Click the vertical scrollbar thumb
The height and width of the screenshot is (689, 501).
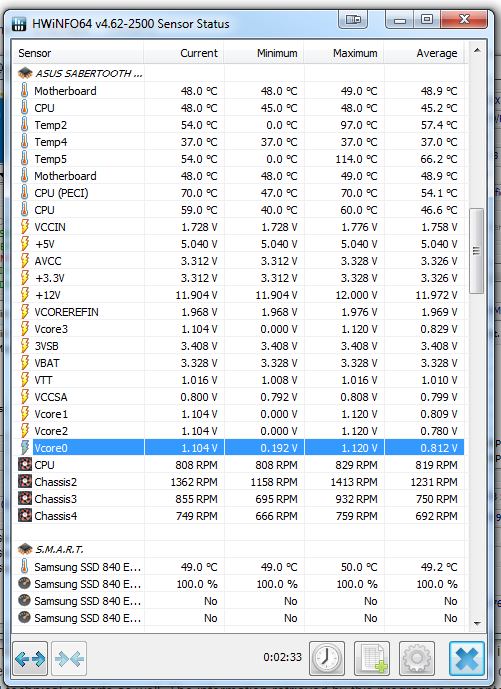coord(477,251)
